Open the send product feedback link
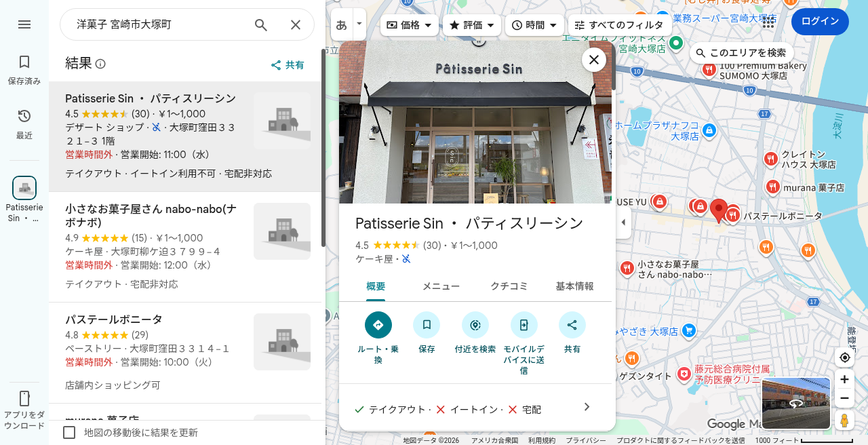 pyautogui.click(x=680, y=440)
